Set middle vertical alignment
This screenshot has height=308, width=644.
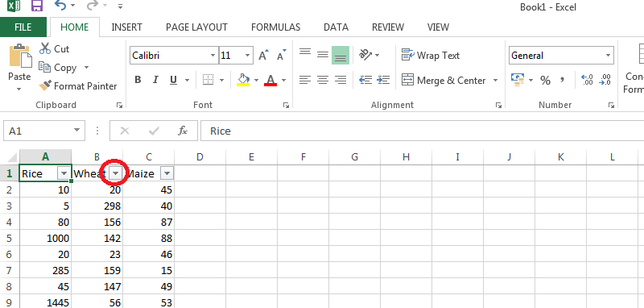(323, 55)
